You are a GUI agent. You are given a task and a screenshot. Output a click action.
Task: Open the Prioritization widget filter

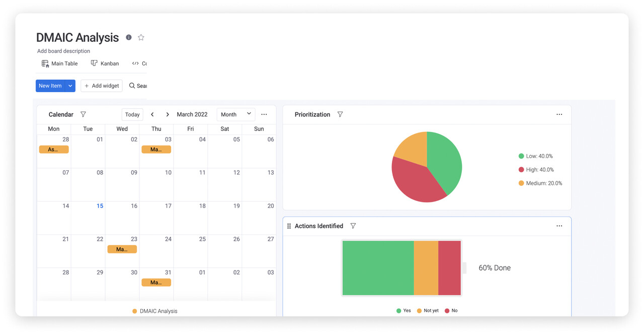point(340,114)
